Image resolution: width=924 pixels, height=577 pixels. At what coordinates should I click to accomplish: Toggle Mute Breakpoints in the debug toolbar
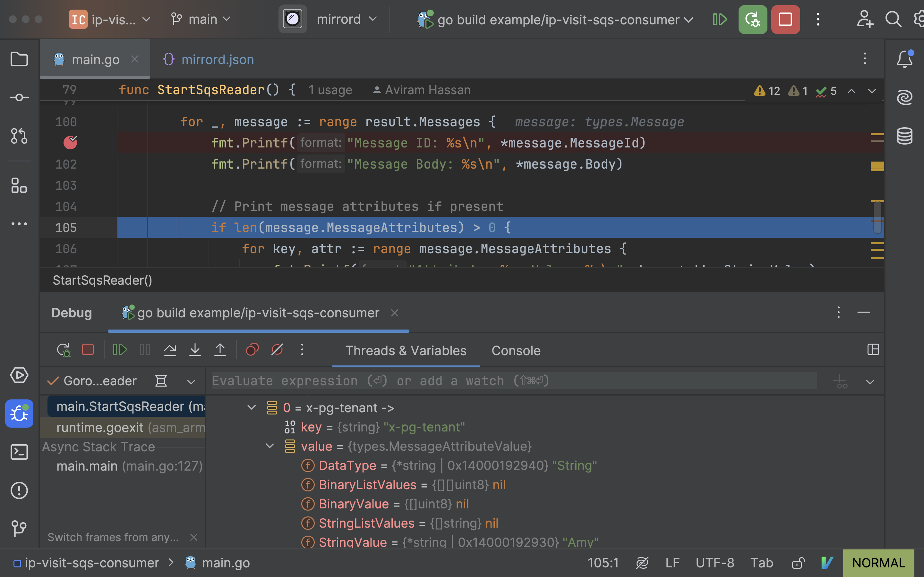(277, 349)
